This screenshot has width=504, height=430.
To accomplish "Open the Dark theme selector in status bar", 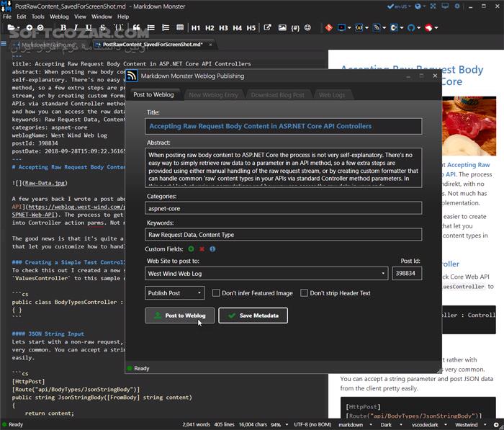I will (x=390, y=424).
